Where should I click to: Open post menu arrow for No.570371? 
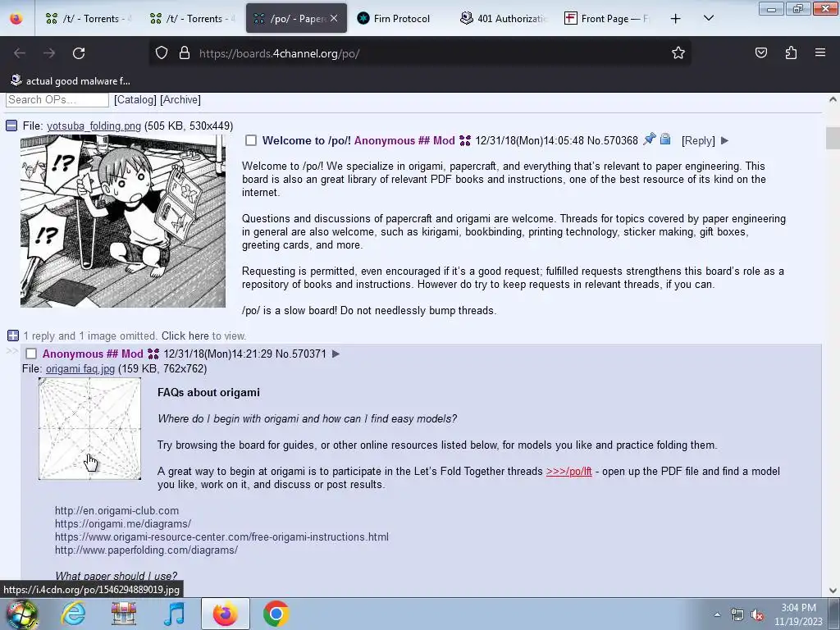(x=336, y=354)
